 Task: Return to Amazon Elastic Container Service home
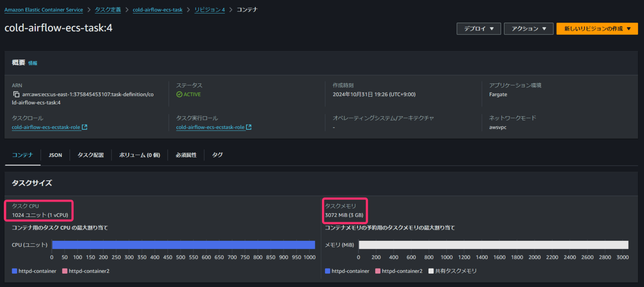coord(44,9)
